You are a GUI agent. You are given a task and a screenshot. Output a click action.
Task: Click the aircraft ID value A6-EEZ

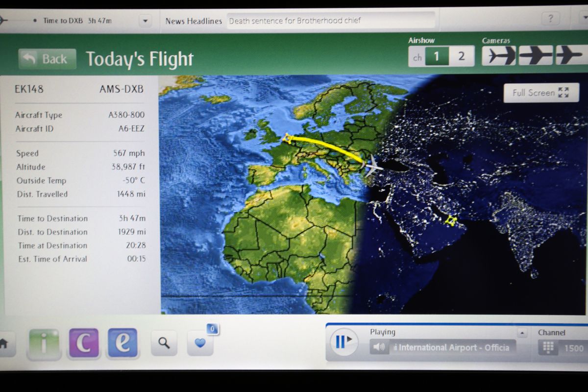pyautogui.click(x=131, y=128)
